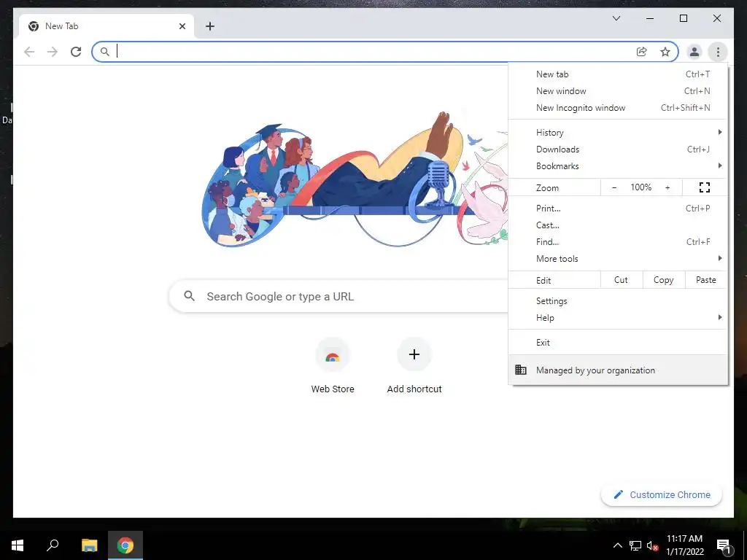Increase zoom with plus button
This screenshot has width=747, height=560.
pyautogui.click(x=667, y=187)
